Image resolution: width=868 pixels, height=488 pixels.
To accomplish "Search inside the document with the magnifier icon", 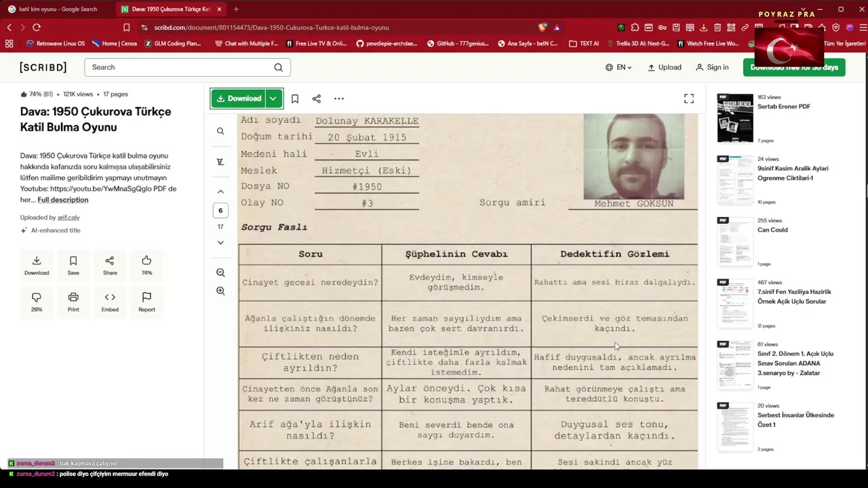I will point(220,131).
